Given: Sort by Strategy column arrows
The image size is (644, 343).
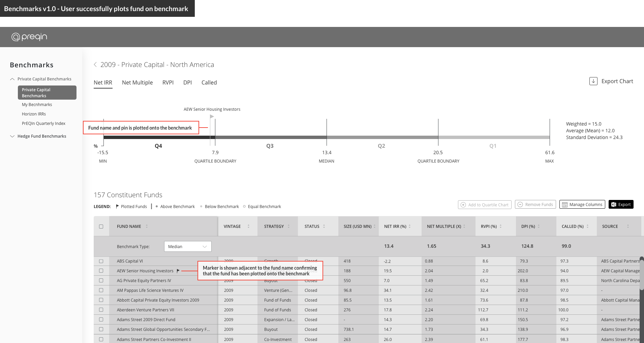Looking at the screenshot, I should (x=288, y=226).
